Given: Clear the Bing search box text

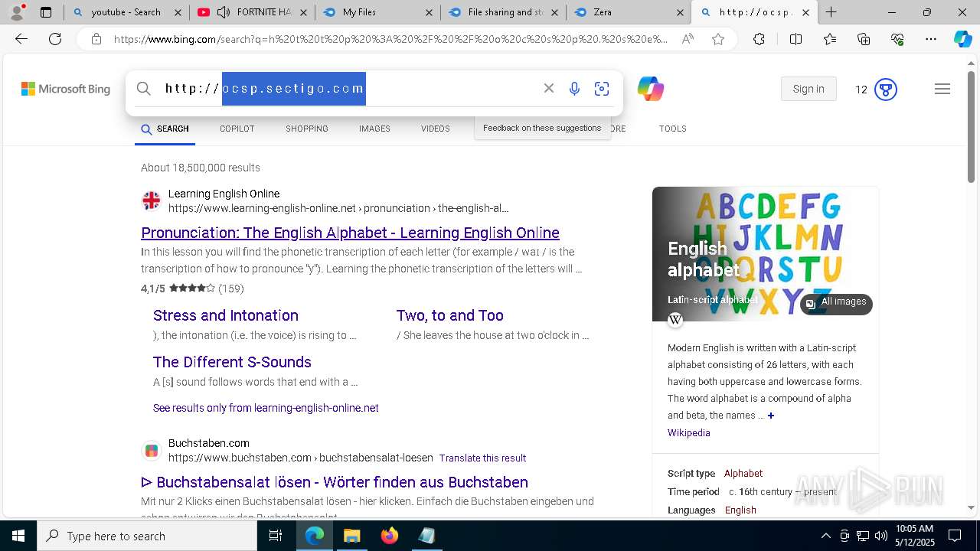Looking at the screenshot, I should (548, 89).
